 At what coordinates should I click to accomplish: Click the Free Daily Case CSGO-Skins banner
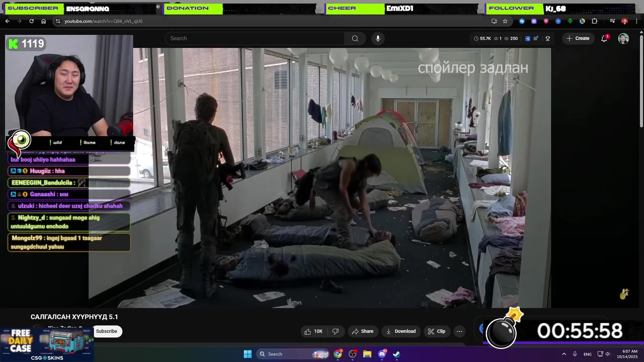(x=46, y=344)
